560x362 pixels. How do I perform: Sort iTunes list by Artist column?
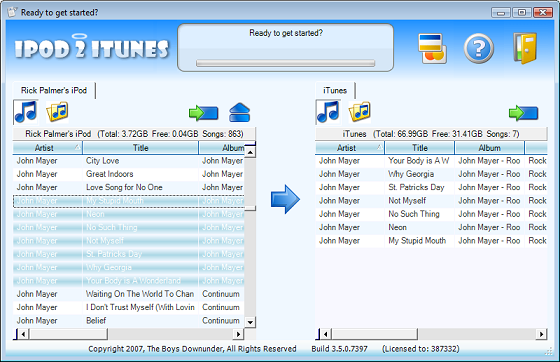[350, 148]
